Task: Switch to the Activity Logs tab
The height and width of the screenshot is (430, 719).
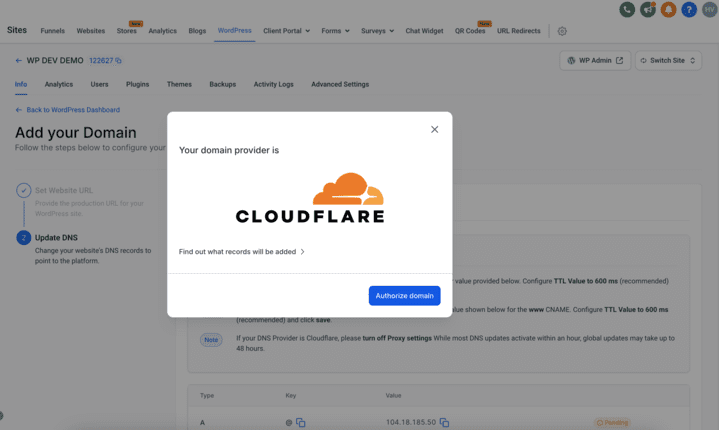Action: coord(273,84)
